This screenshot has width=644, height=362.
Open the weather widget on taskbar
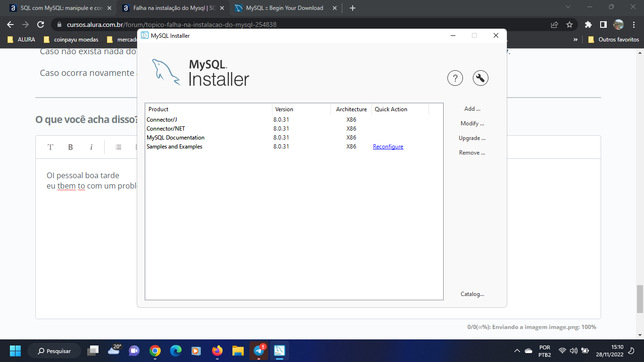pos(115,351)
